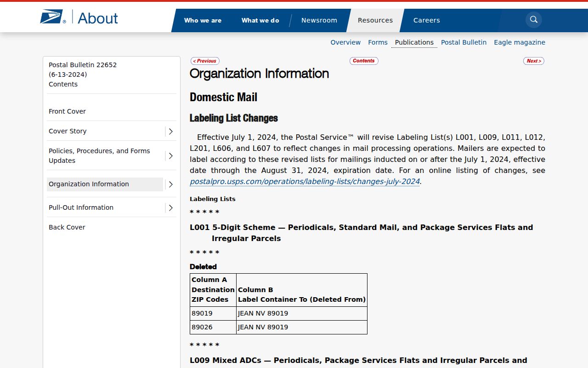Image resolution: width=588 pixels, height=368 pixels.
Task: Open Cover Story in the sidebar
Action: pos(68,131)
